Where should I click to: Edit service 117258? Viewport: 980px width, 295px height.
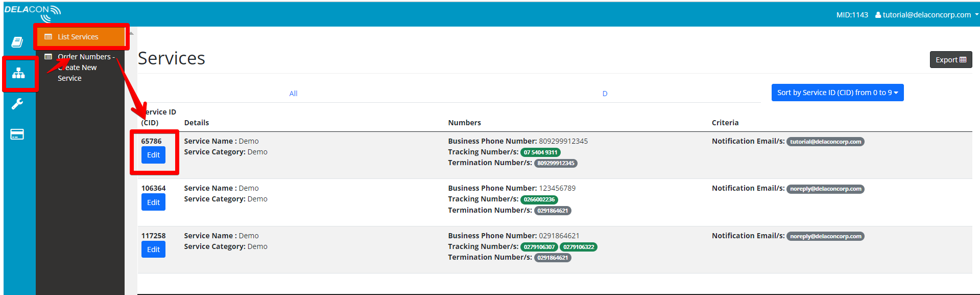pos(153,249)
